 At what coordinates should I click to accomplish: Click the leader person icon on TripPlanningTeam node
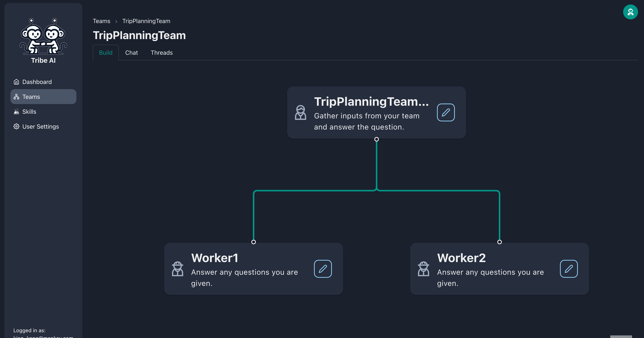[x=300, y=113]
